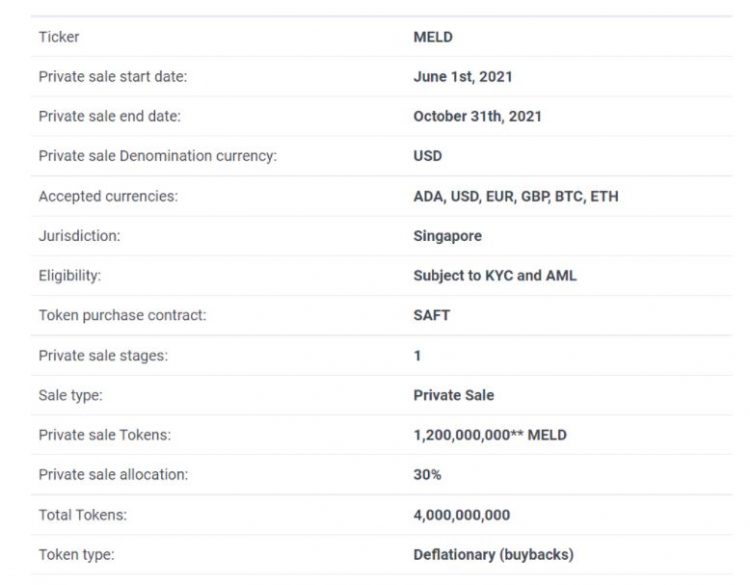This screenshot has height=585, width=750.
Task: Select the 4,000,000,000 total tokens value
Action: (x=461, y=515)
